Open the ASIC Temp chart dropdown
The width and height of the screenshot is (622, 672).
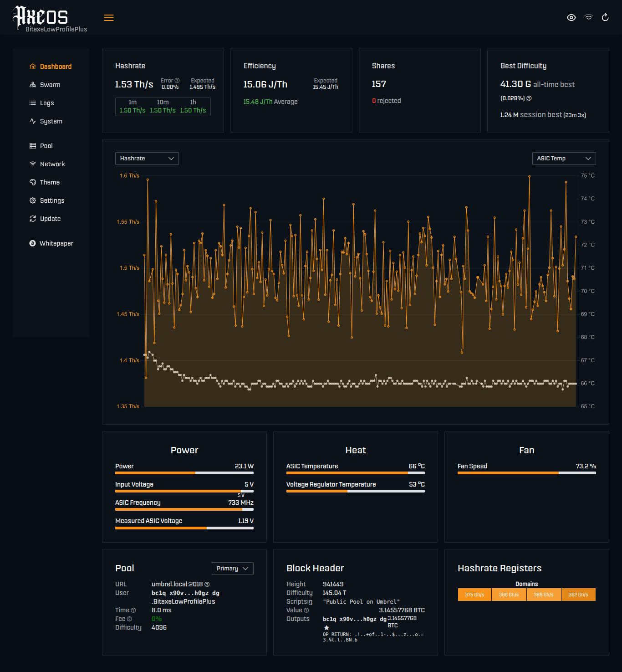(x=564, y=159)
